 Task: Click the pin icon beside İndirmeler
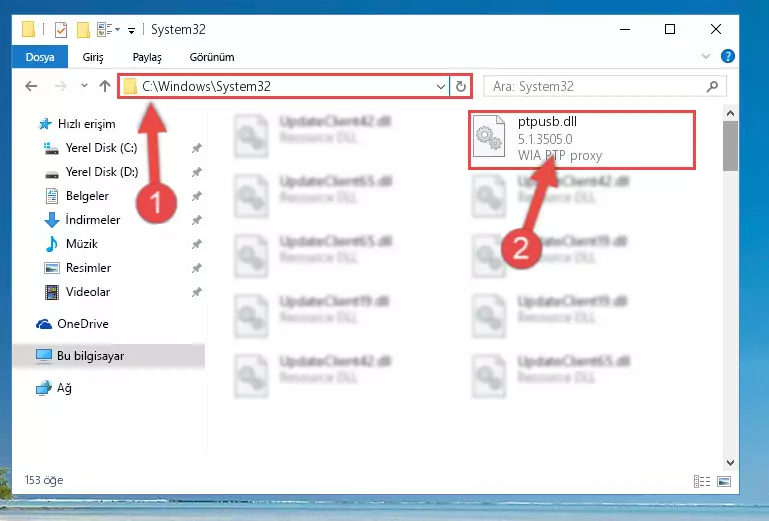pyautogui.click(x=197, y=220)
